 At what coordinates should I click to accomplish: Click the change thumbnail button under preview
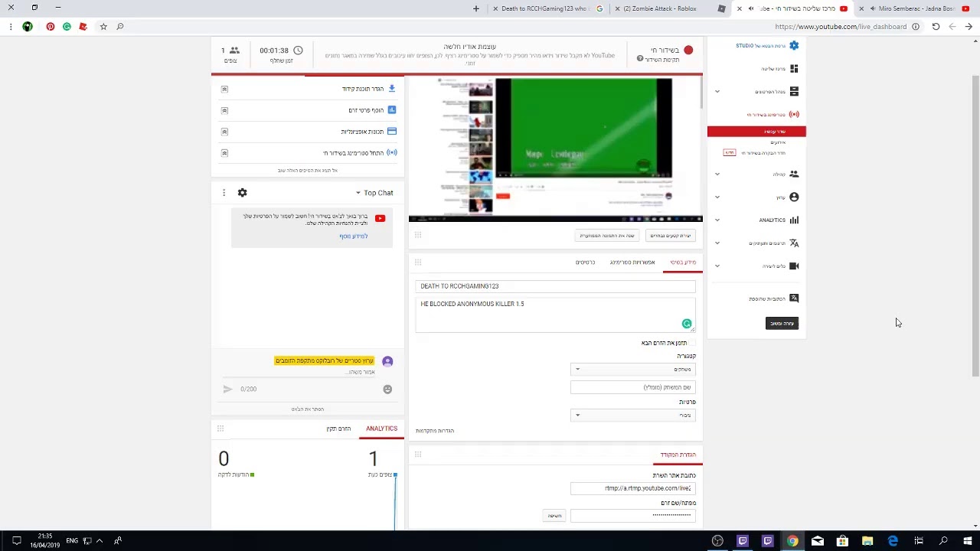(x=607, y=236)
